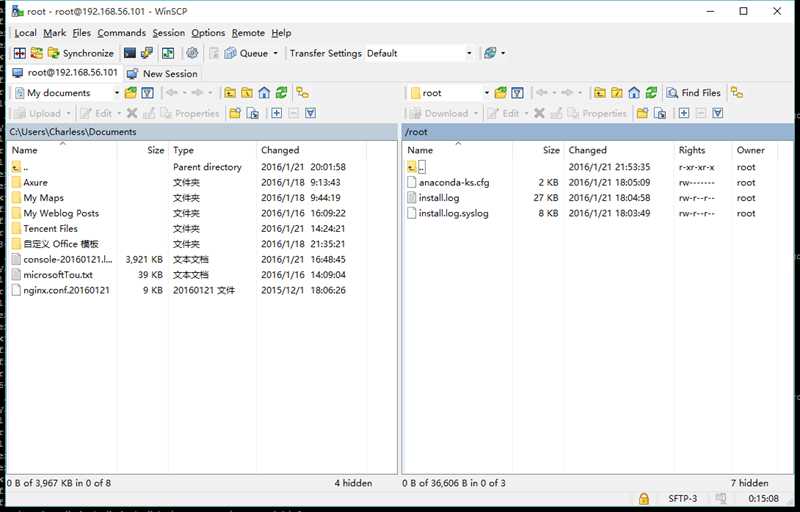The image size is (800, 512).
Task: Open the terminal console icon
Action: 130,53
